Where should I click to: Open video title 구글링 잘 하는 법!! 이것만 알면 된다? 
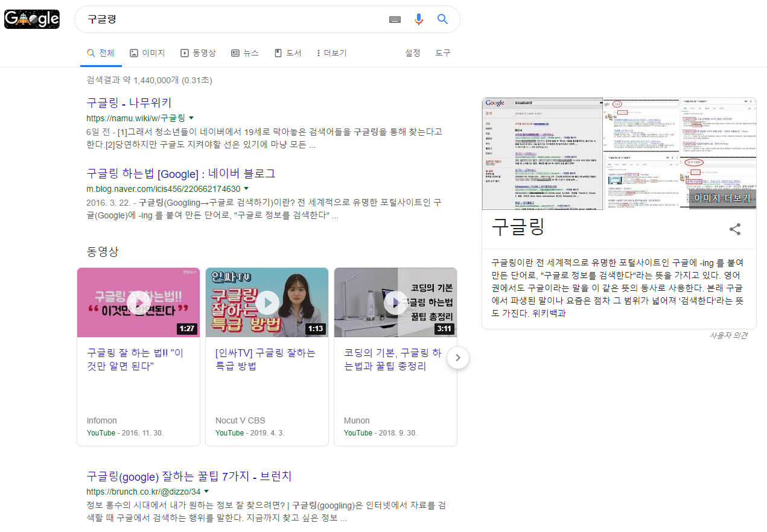135,359
